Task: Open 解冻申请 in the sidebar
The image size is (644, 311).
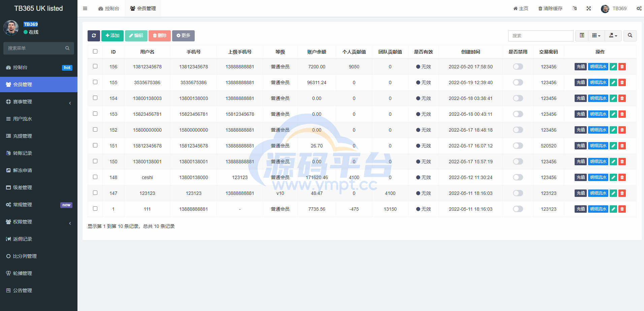Action: tap(39, 170)
